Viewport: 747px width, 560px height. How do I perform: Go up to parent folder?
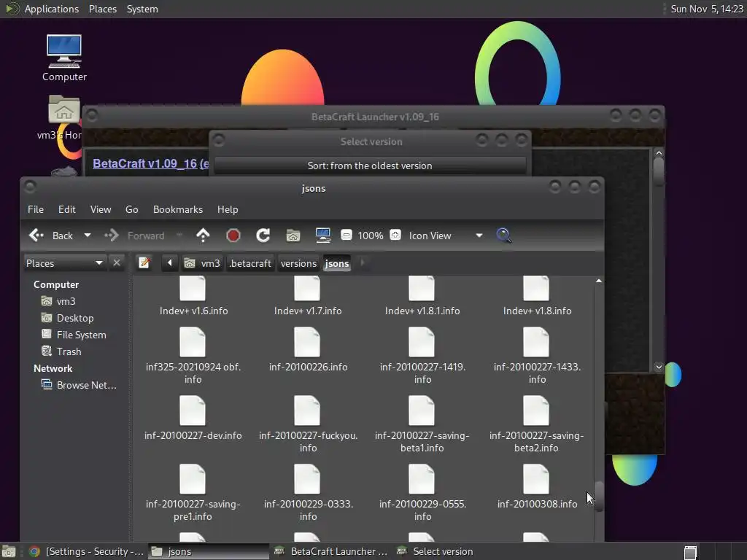pyautogui.click(x=203, y=236)
